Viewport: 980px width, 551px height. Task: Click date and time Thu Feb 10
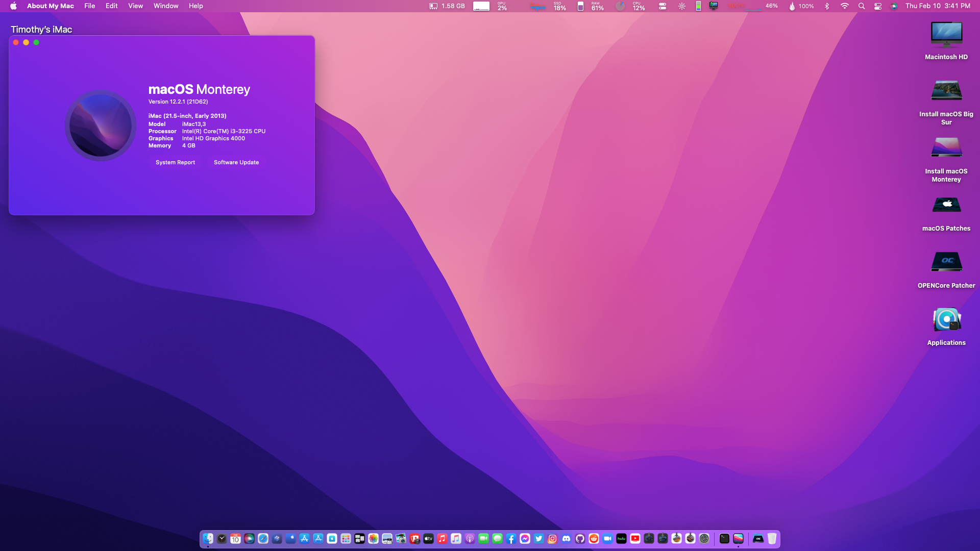[x=938, y=6]
